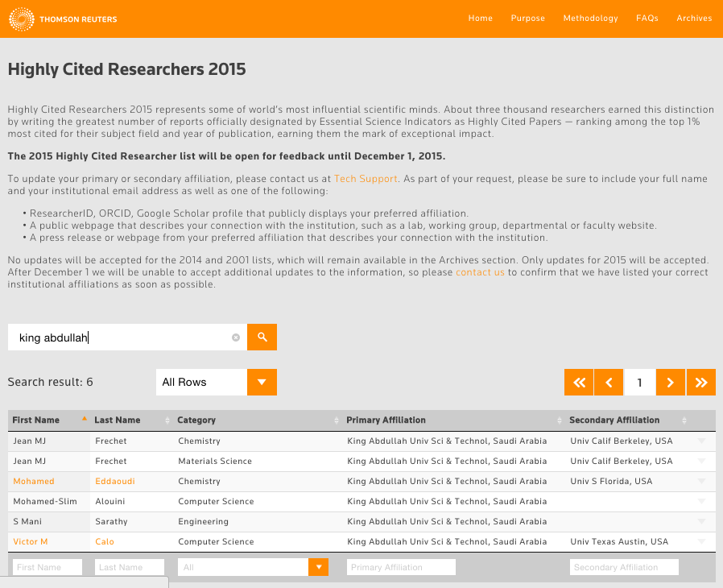The image size is (723, 588).
Task: Click the page number box
Action: [x=639, y=383]
